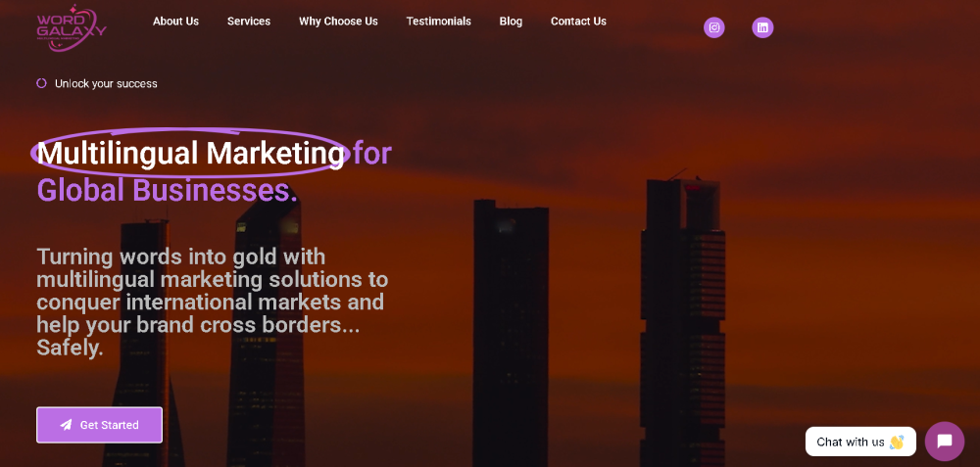
Task: Click the Word Galaxy logo
Action: [x=72, y=27]
